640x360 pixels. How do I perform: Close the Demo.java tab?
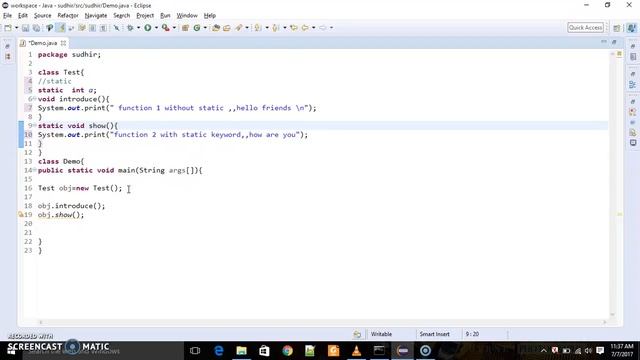coord(63,43)
